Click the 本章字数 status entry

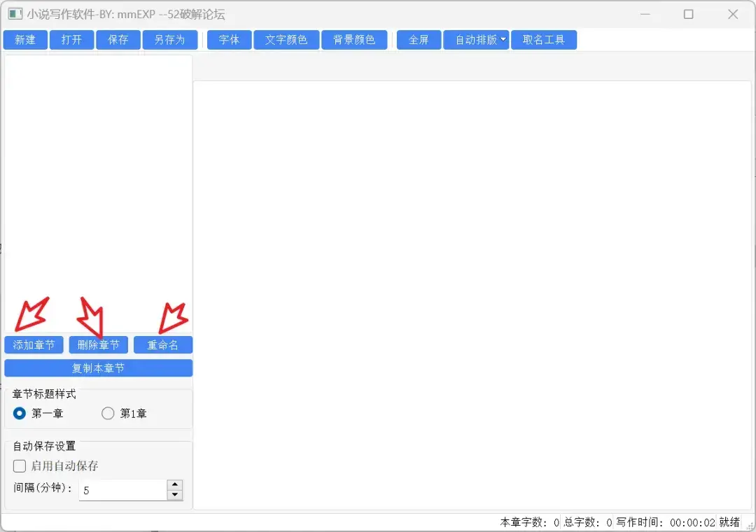pyautogui.click(x=529, y=522)
